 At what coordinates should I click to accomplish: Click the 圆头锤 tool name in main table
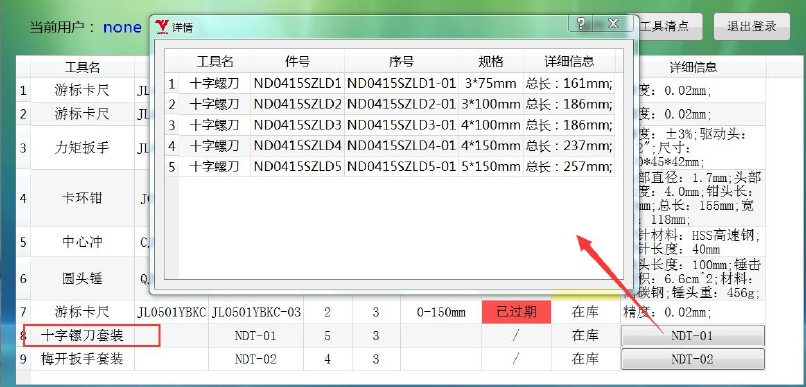click(x=82, y=279)
